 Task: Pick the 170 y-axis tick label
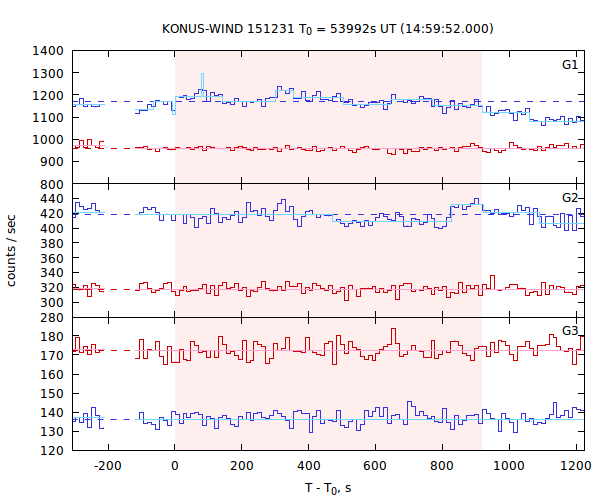pos(52,355)
